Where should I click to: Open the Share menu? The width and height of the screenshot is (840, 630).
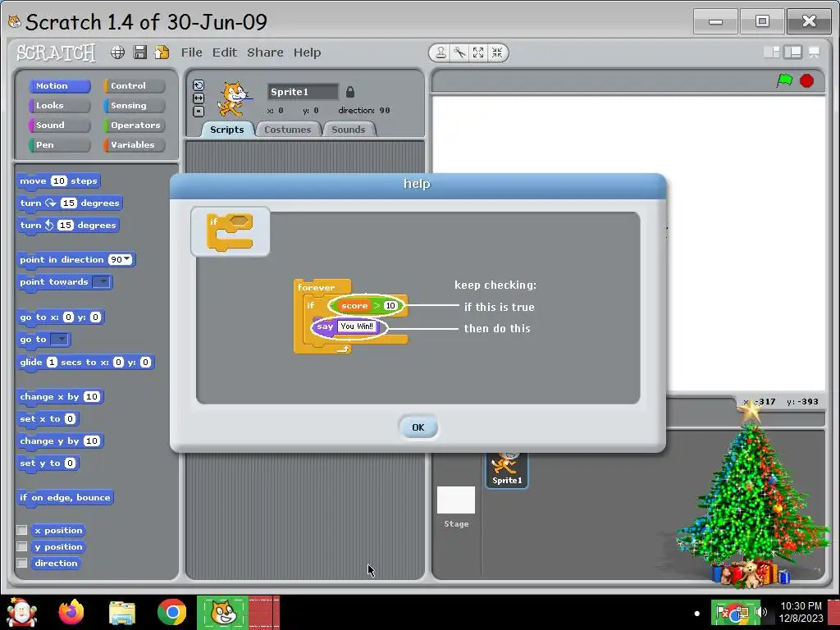265,52
